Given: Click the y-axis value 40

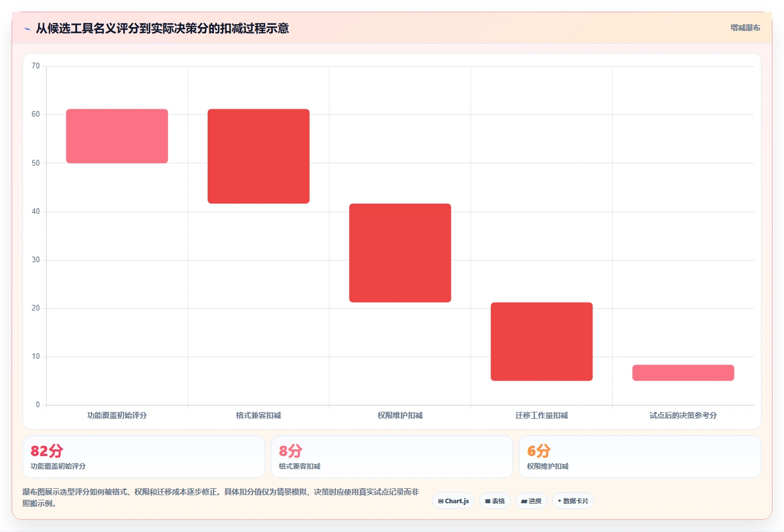Looking at the screenshot, I should click(36, 212).
